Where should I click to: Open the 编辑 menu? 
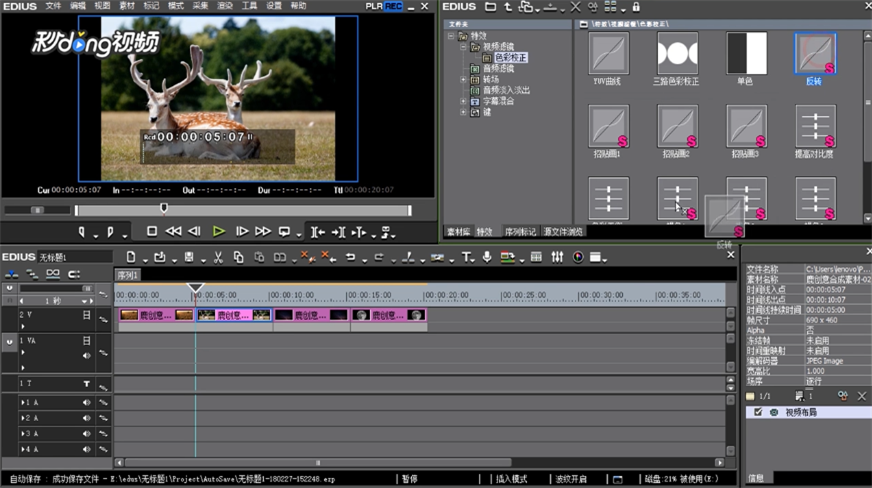(x=78, y=6)
